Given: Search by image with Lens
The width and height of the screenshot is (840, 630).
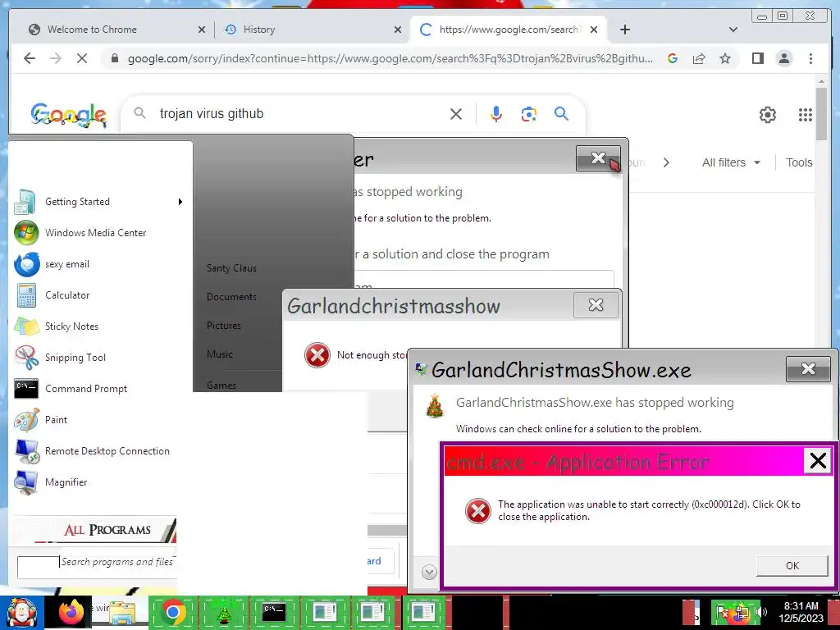Looking at the screenshot, I should tap(529, 113).
